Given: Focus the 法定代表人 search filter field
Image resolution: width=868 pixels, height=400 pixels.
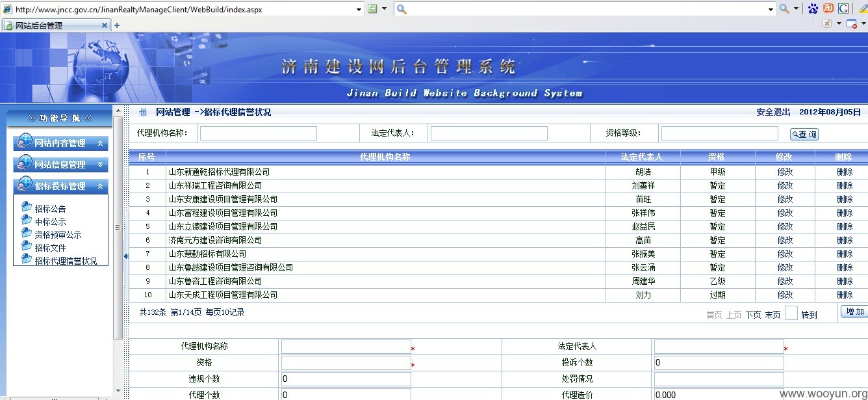Looking at the screenshot, I should (489, 133).
